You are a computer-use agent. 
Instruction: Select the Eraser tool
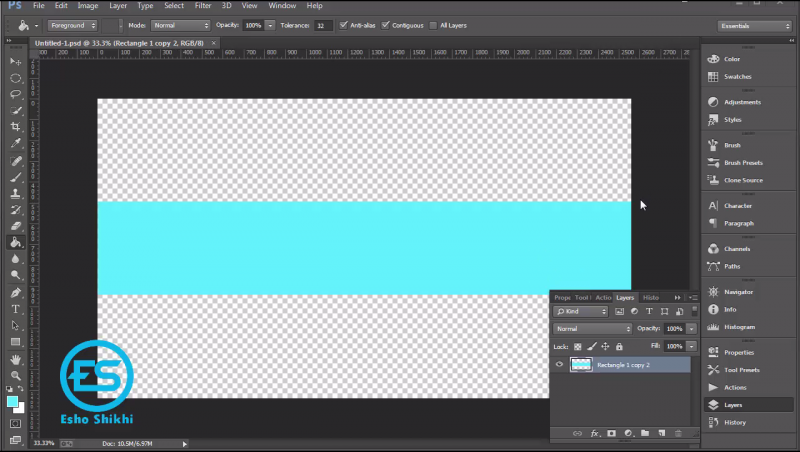[15, 226]
